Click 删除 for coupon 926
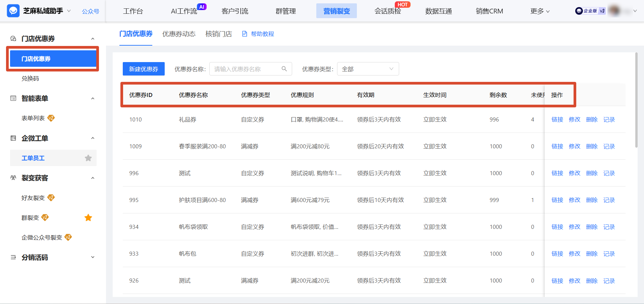The height and width of the screenshot is (304, 644). pos(592,281)
